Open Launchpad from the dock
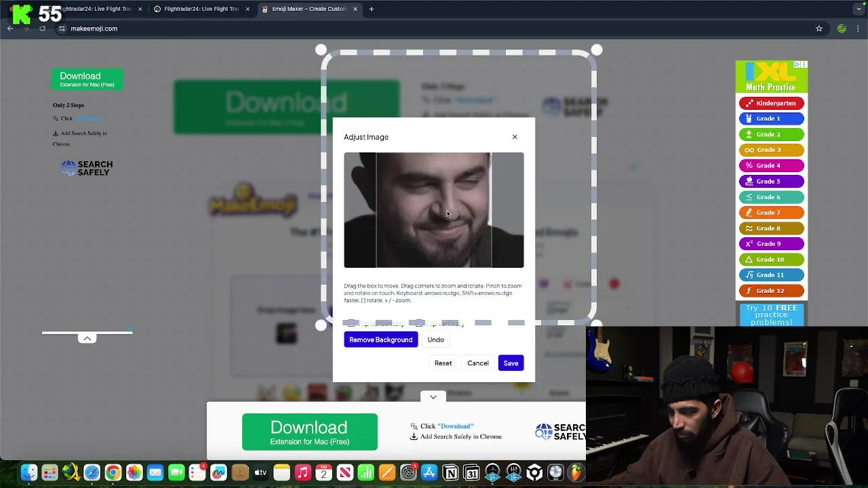Screen dimensions: 868x488 pos(50,472)
